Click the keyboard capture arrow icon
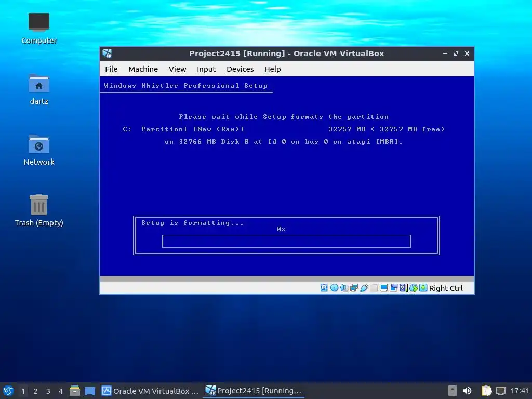Image resolution: width=532 pixels, height=399 pixels. point(423,288)
